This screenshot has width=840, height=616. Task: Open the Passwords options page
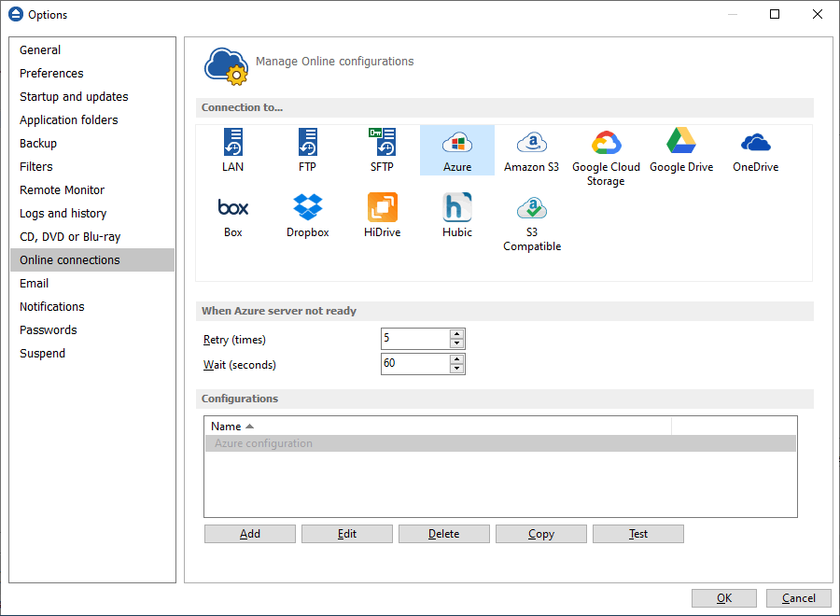[92, 330]
